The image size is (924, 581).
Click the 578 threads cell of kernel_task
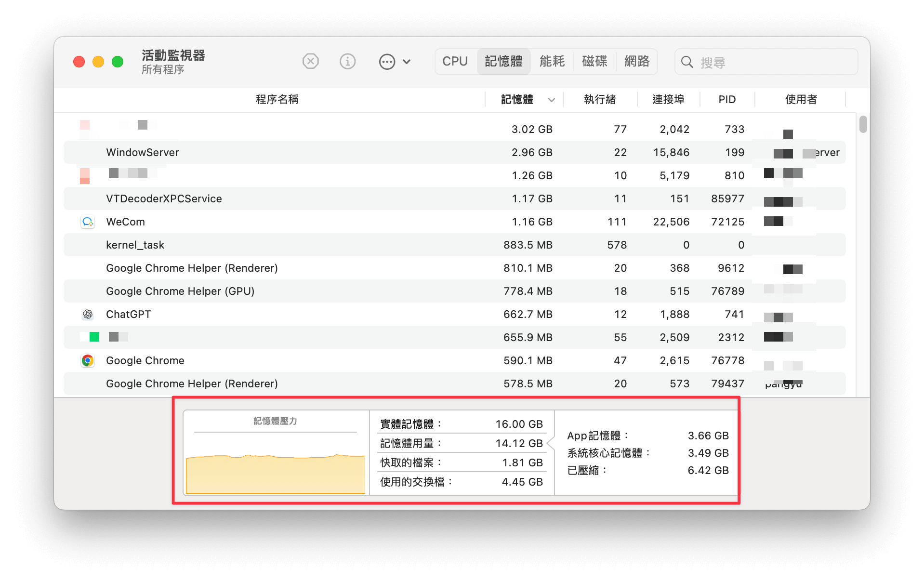(617, 245)
